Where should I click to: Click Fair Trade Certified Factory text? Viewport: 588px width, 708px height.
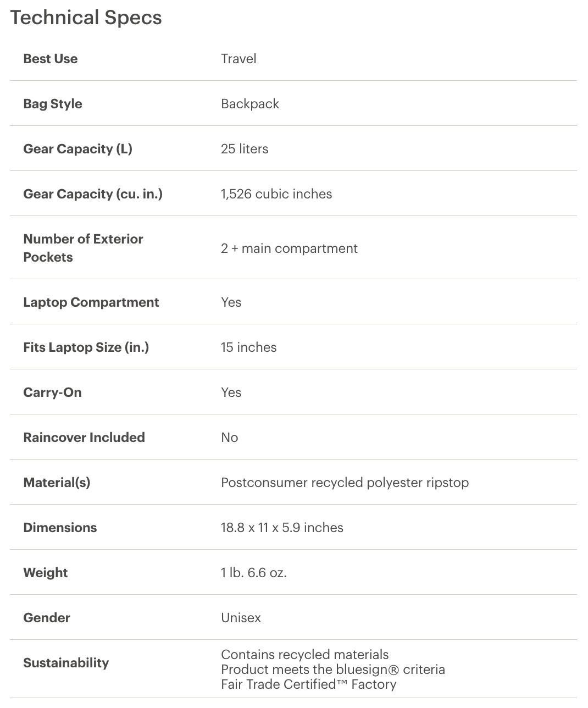(x=308, y=684)
